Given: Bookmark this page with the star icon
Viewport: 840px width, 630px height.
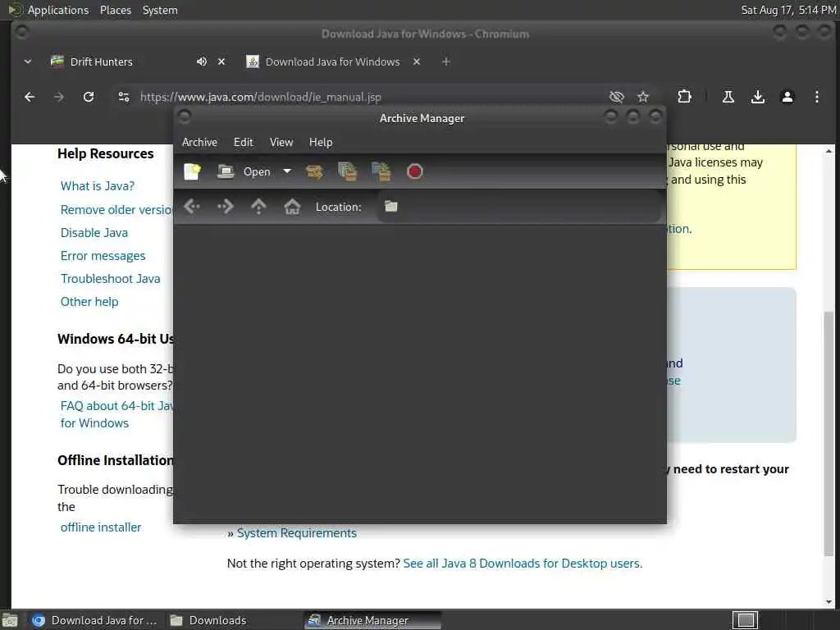Looking at the screenshot, I should click(x=643, y=97).
